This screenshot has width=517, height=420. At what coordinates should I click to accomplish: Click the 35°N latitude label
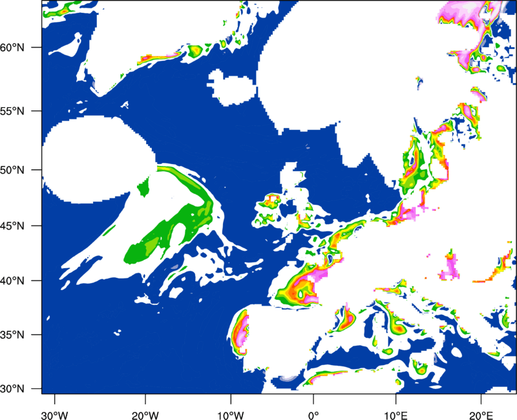pyautogui.click(x=12, y=335)
